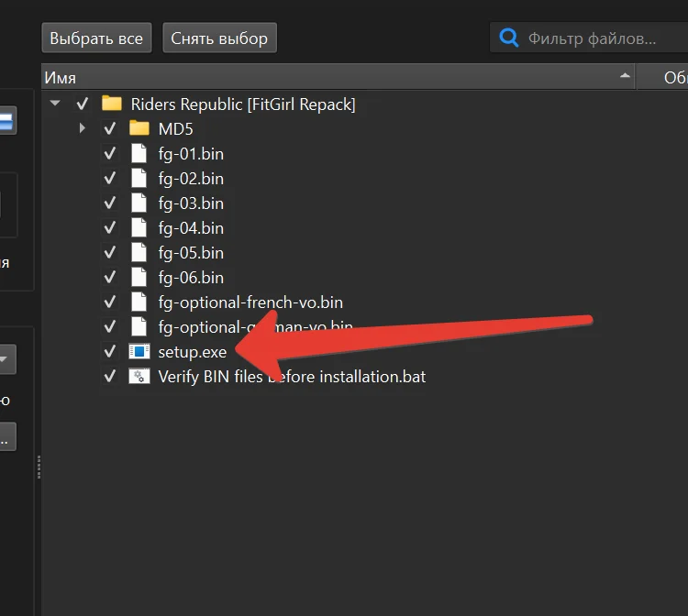Viewport: 688px width, 616px height.
Task: Toggle the fg-optional-german-vo.bin checkbox
Action: coord(110,326)
